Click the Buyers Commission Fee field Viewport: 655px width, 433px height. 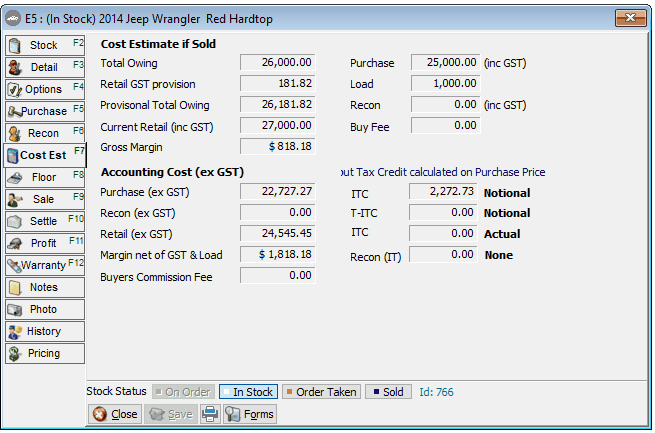pyautogui.click(x=277, y=275)
